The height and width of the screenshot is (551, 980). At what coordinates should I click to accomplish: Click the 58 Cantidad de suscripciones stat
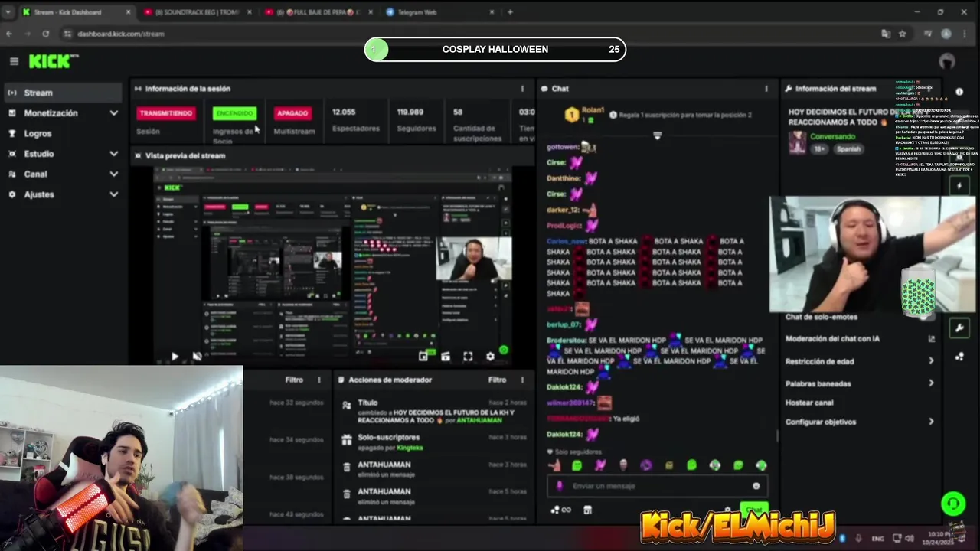(x=477, y=124)
